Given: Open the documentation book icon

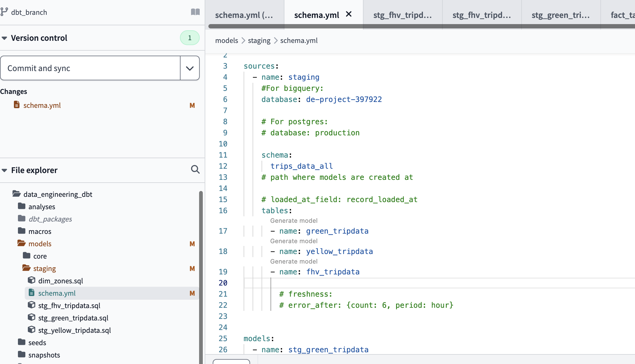Looking at the screenshot, I should [x=195, y=12].
